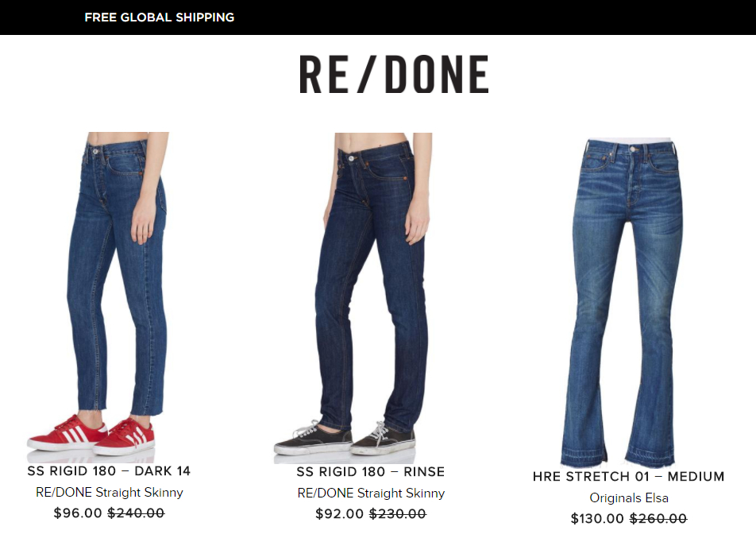Click the $96.00 sale price
Screen dimensions: 756x538
point(78,513)
